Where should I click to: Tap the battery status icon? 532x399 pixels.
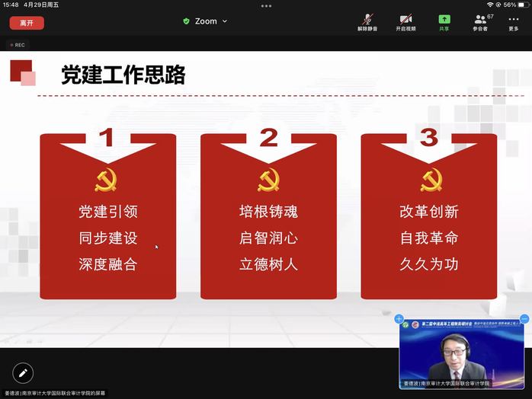(x=522, y=5)
